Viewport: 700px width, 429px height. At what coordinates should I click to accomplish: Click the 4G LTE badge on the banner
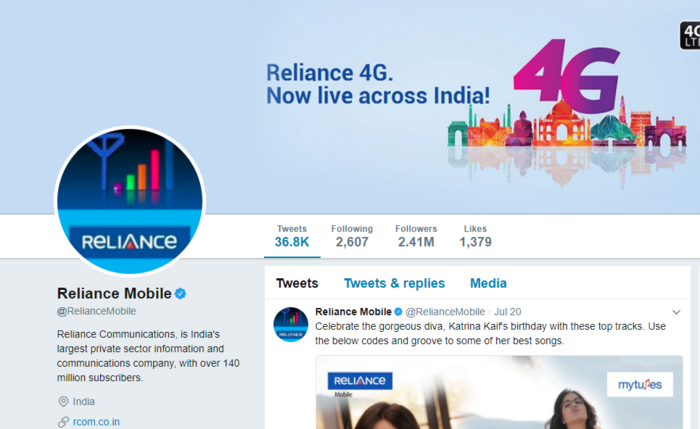click(x=690, y=35)
